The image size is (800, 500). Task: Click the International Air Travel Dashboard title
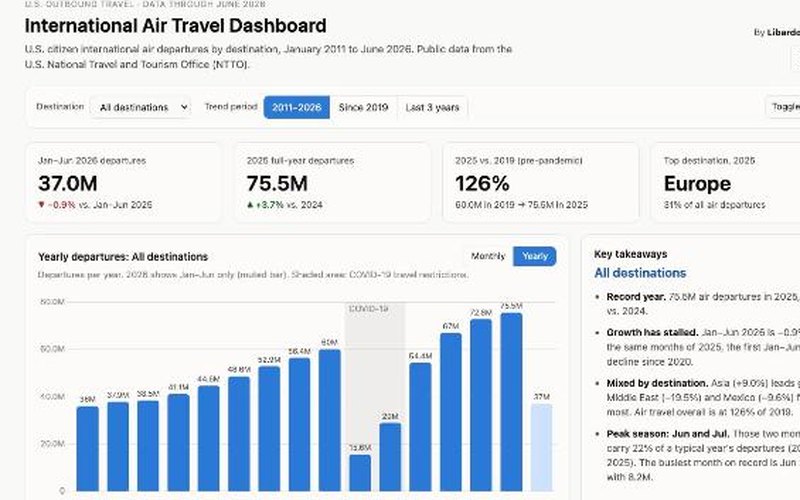pyautogui.click(x=176, y=26)
